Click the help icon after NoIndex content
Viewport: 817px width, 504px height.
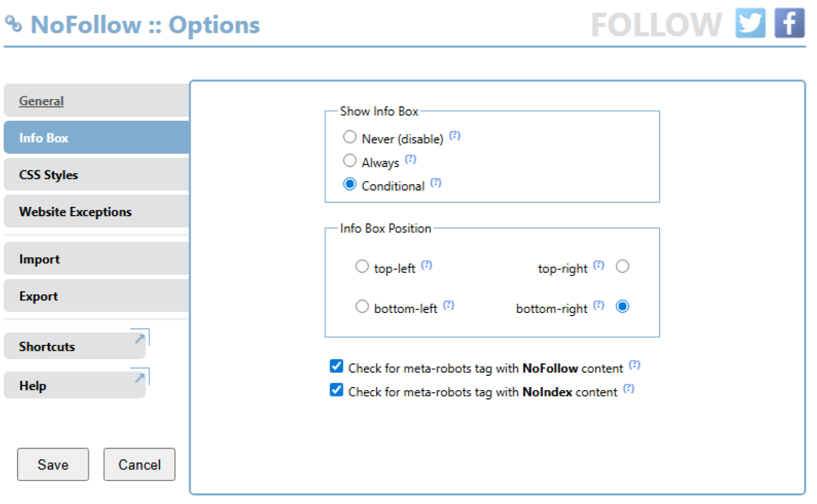629,389
